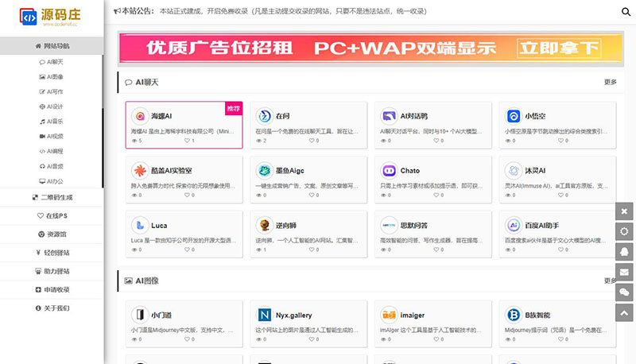Open the 小悟空 card icon
This screenshot has height=364, width=636.
514,116
